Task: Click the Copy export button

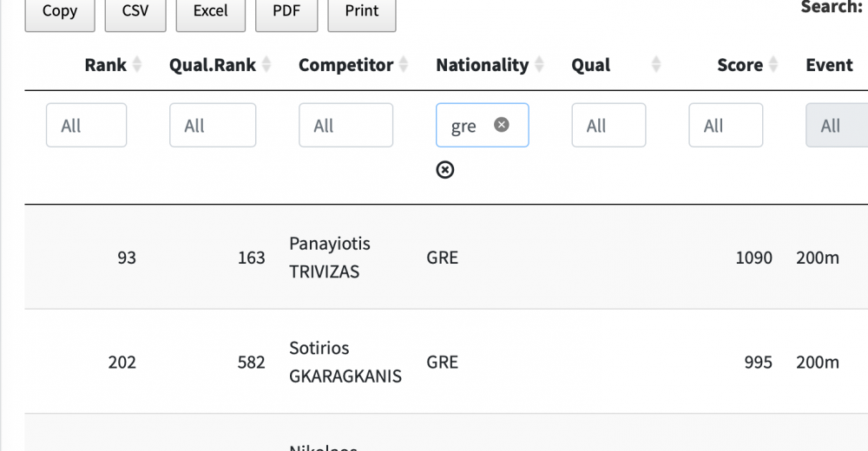Action: coord(60,12)
